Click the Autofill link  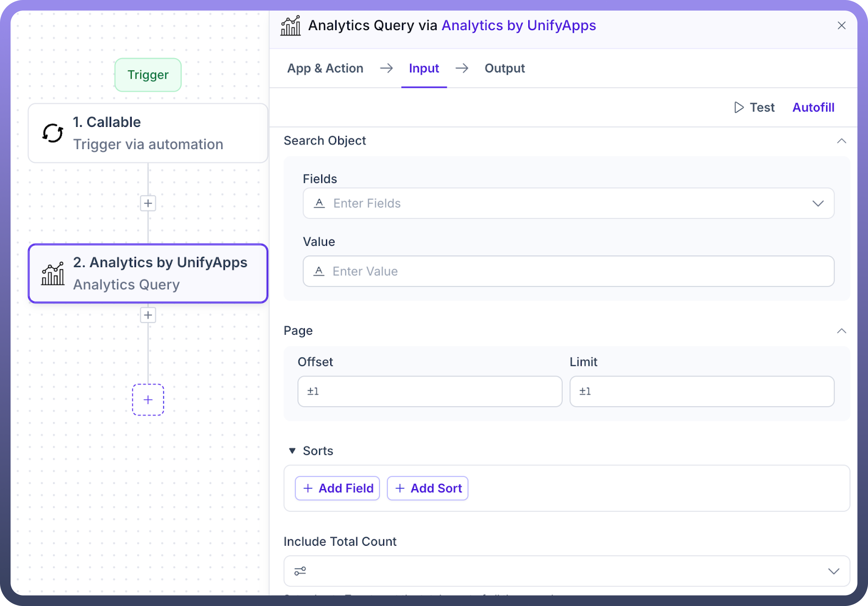[813, 107]
